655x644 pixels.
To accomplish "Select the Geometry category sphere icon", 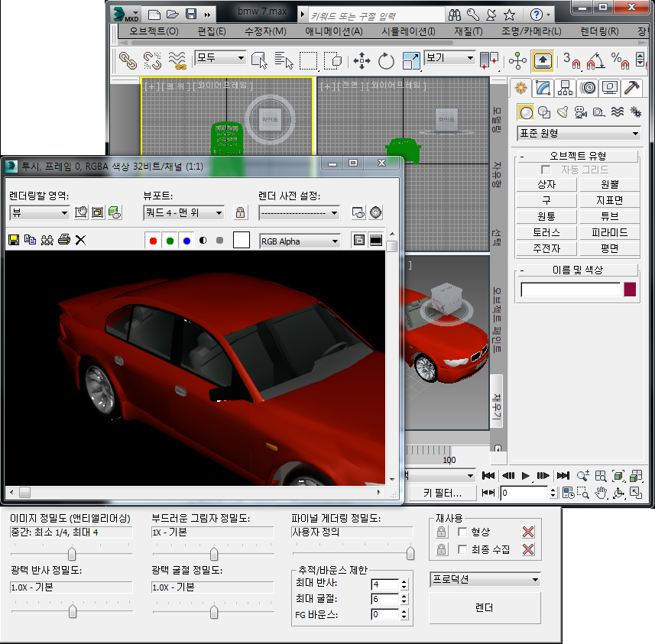I will point(526,112).
